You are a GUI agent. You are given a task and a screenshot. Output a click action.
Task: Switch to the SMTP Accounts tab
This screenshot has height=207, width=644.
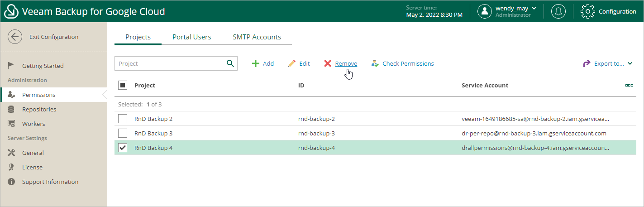click(x=257, y=37)
